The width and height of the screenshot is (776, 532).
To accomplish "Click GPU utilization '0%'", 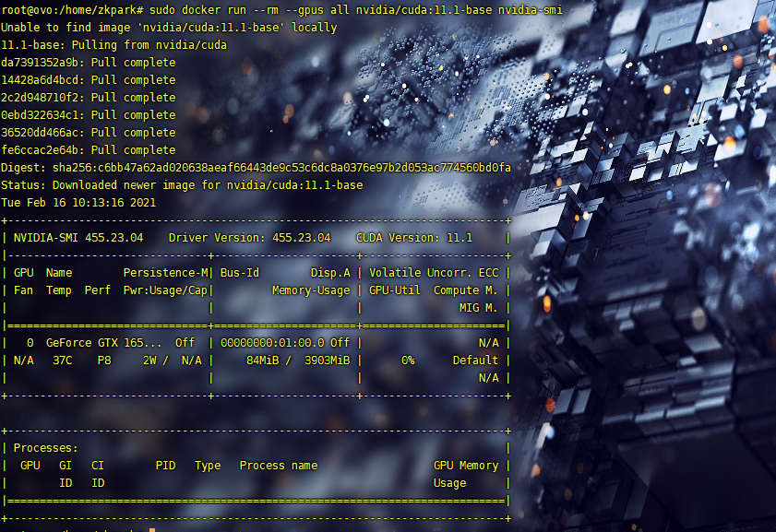I will (408, 361).
